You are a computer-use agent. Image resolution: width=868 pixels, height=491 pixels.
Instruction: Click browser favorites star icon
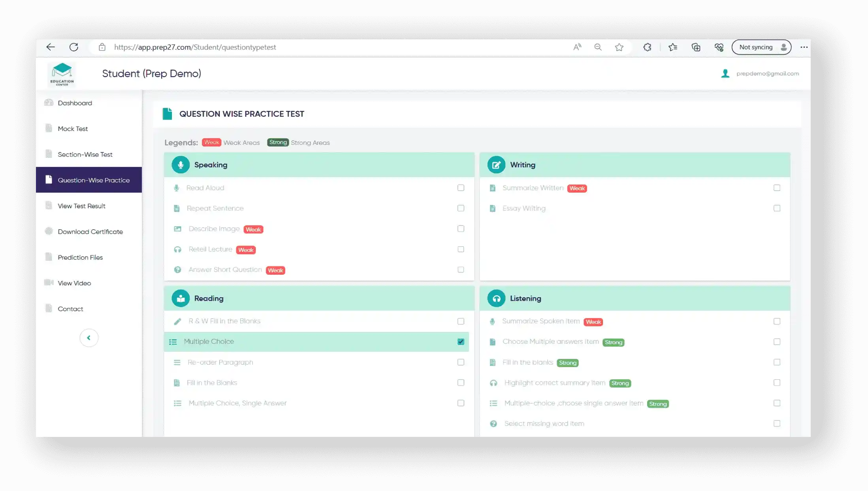(619, 47)
